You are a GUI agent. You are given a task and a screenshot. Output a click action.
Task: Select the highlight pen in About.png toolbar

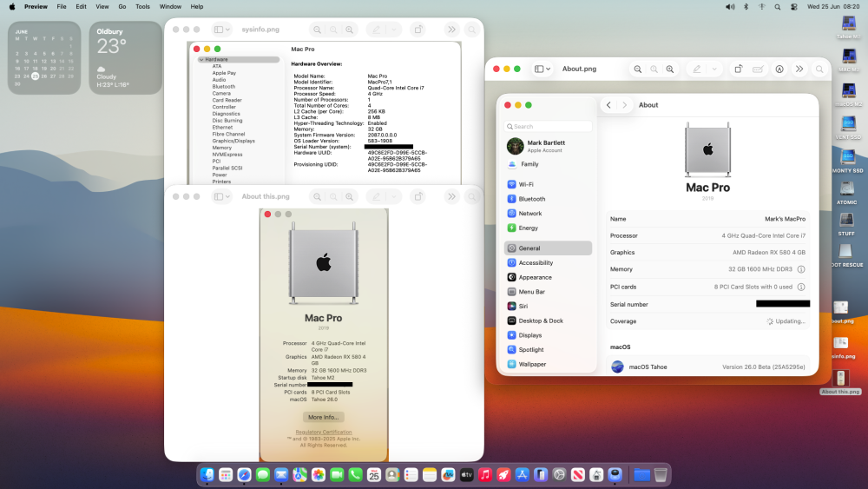[x=697, y=69]
